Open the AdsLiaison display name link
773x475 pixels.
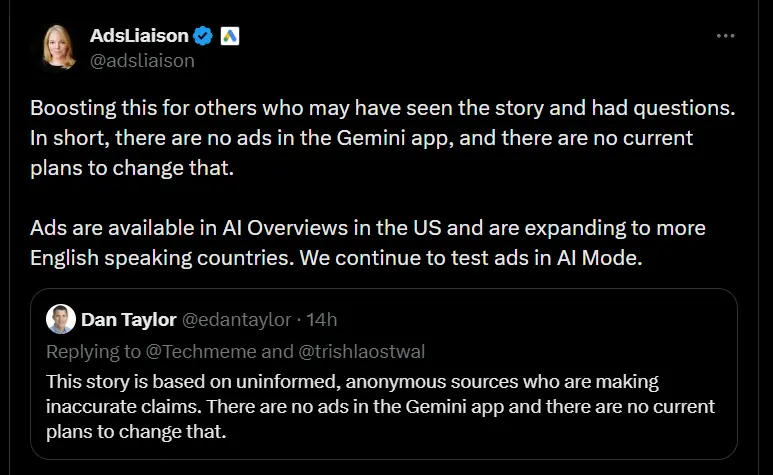[x=138, y=36]
